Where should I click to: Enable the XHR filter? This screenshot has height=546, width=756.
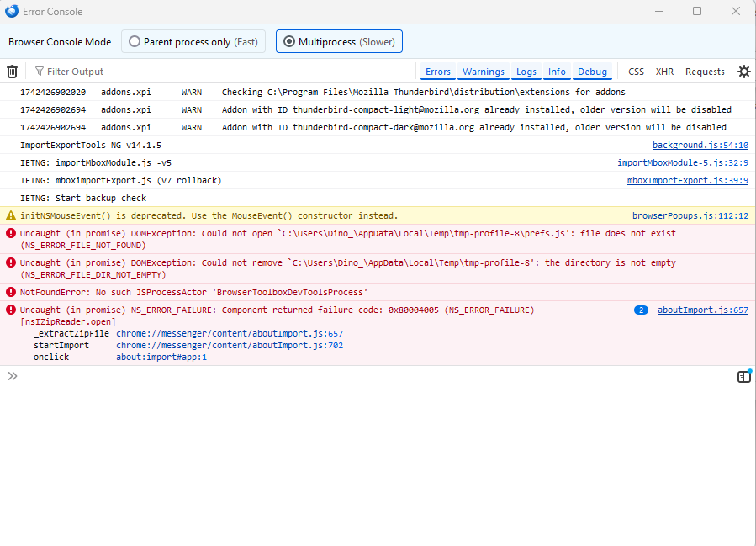point(664,72)
